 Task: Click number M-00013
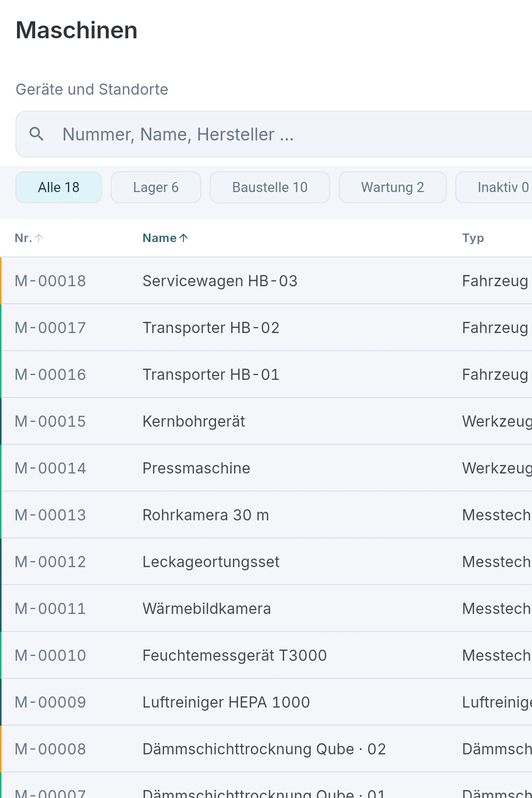[x=51, y=515]
